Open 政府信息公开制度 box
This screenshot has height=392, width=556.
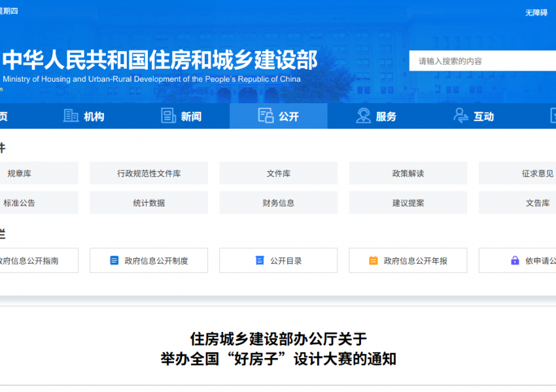pyautogui.click(x=149, y=261)
